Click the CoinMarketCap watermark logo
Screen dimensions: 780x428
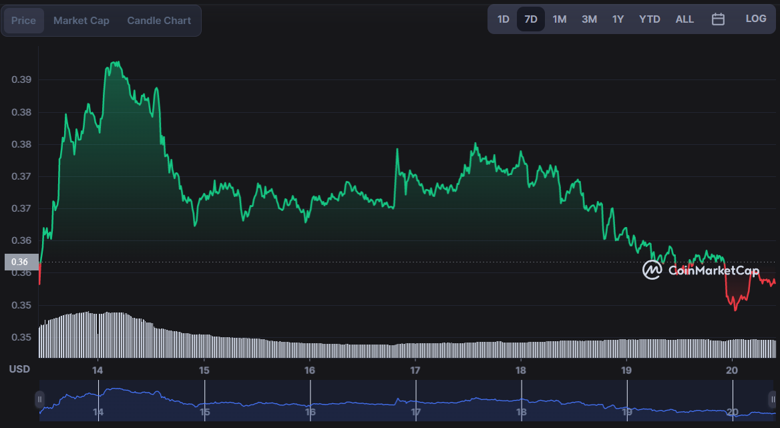tap(700, 270)
